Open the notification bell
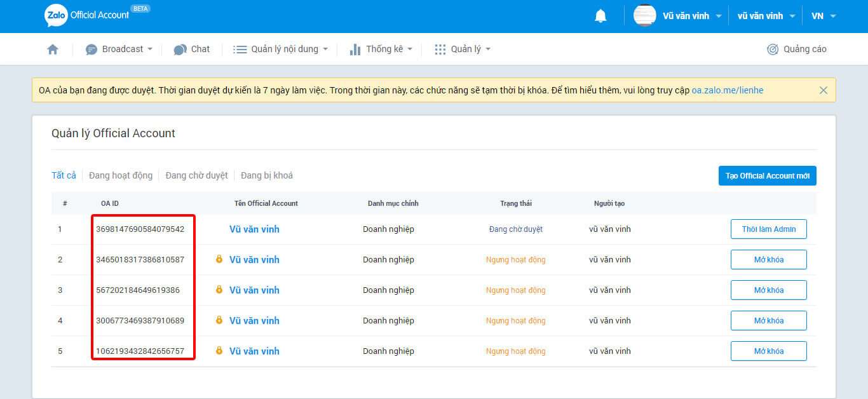This screenshot has height=399, width=868. pyautogui.click(x=600, y=16)
